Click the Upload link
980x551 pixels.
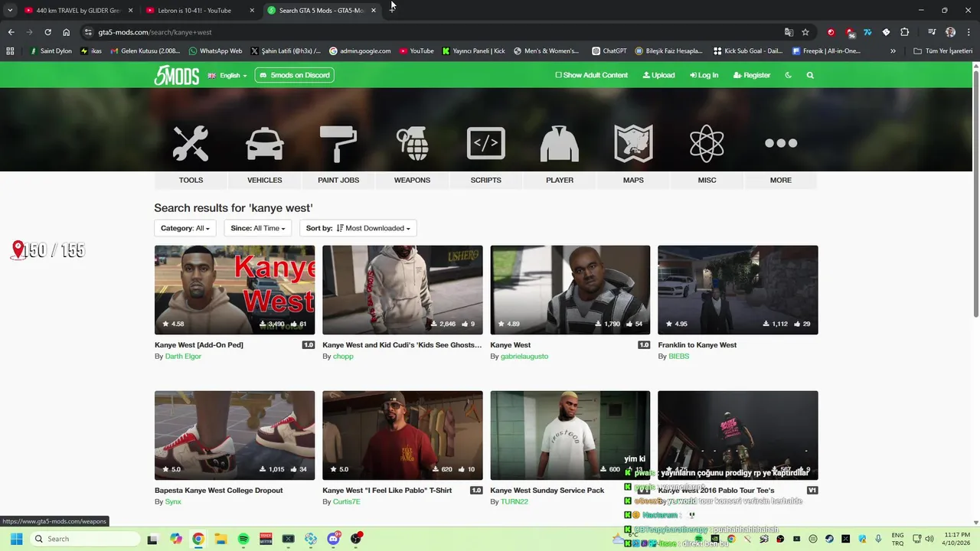(658, 75)
